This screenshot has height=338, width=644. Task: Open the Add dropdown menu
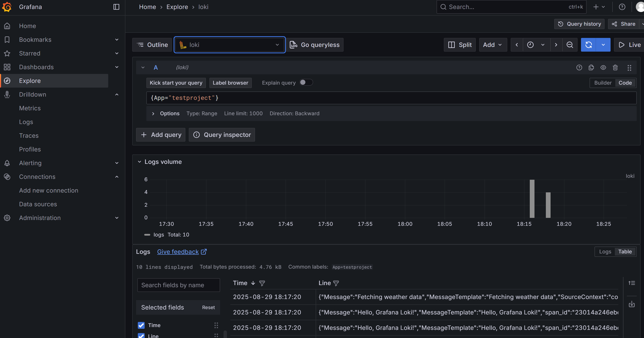pyautogui.click(x=493, y=45)
